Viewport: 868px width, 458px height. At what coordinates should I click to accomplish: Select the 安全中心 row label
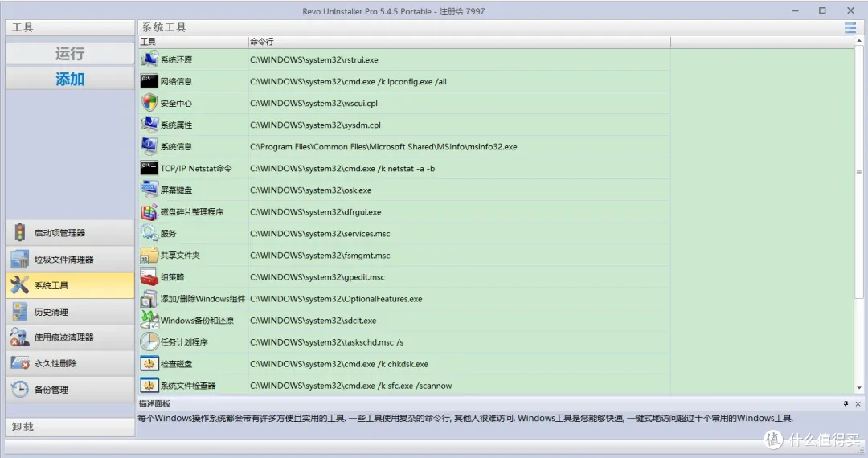point(176,103)
